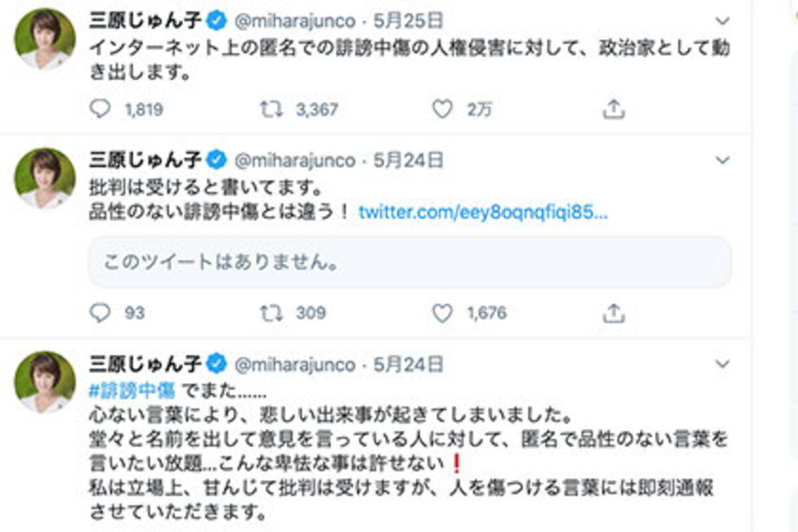The height and width of the screenshot is (532, 798).
Task: Retweet the tweet with 309 retweets
Action: [270, 313]
